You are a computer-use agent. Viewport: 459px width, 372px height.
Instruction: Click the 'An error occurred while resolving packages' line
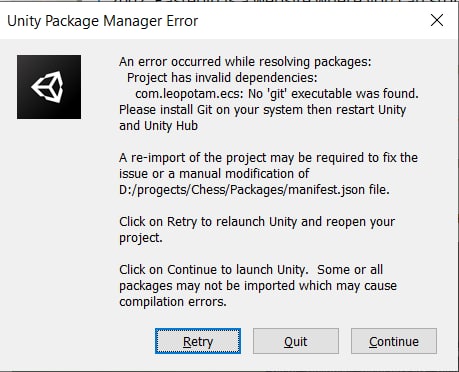(x=245, y=62)
